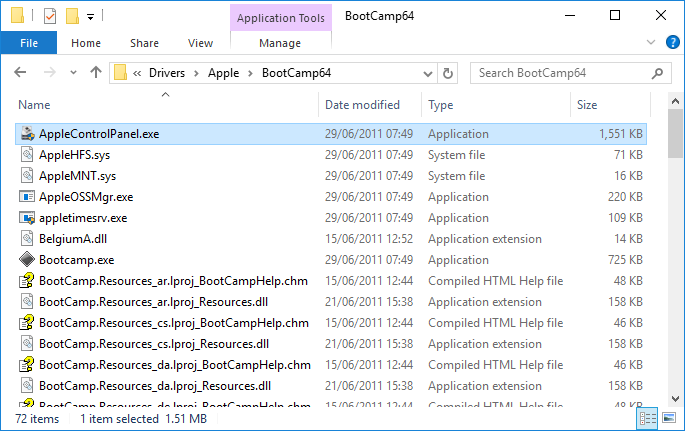The width and height of the screenshot is (685, 431).
Task: Sort by the Date modified column header
Action: click(362, 105)
